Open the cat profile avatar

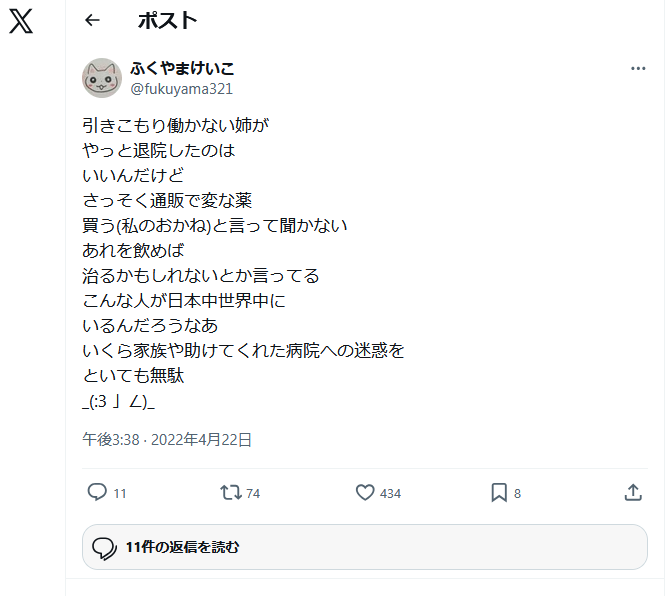pyautogui.click(x=102, y=78)
